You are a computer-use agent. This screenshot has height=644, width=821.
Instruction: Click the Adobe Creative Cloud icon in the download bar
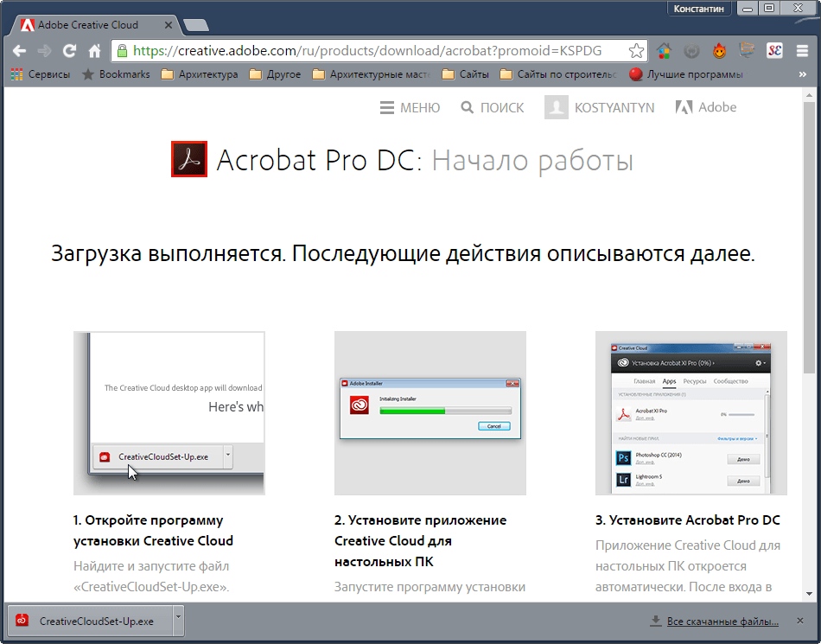click(x=22, y=621)
